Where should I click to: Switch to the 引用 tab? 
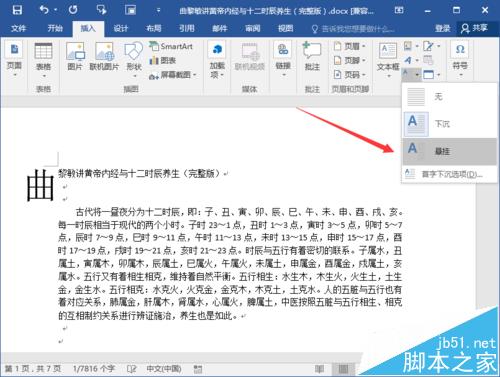click(x=187, y=28)
